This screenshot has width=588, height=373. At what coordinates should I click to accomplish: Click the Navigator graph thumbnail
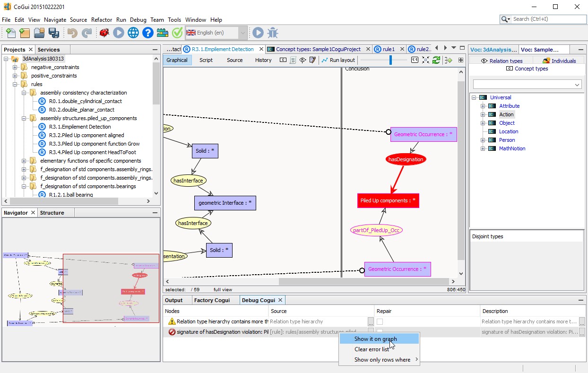click(81, 289)
